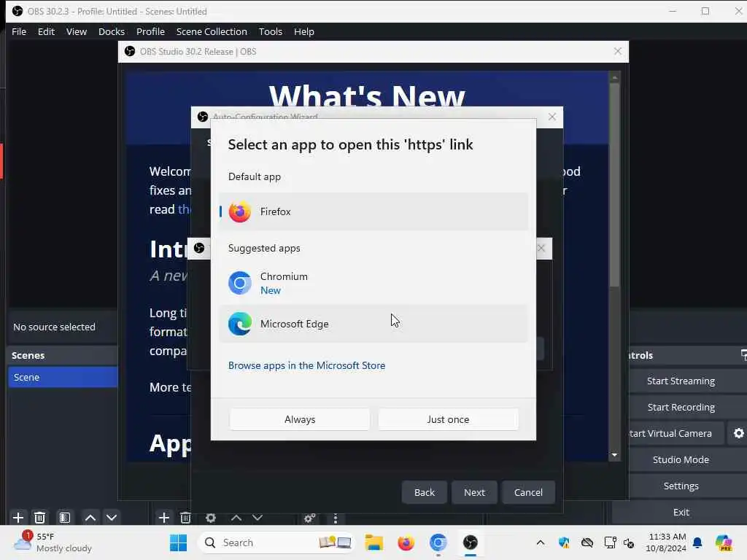Open audio mixer advanced properties gears icon
747x560 pixels.
(x=309, y=518)
